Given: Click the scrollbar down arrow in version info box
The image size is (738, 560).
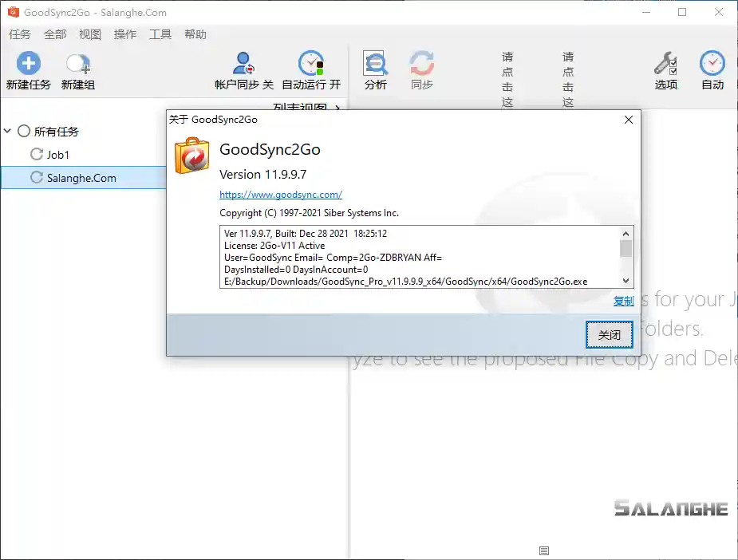Looking at the screenshot, I should 626,281.
